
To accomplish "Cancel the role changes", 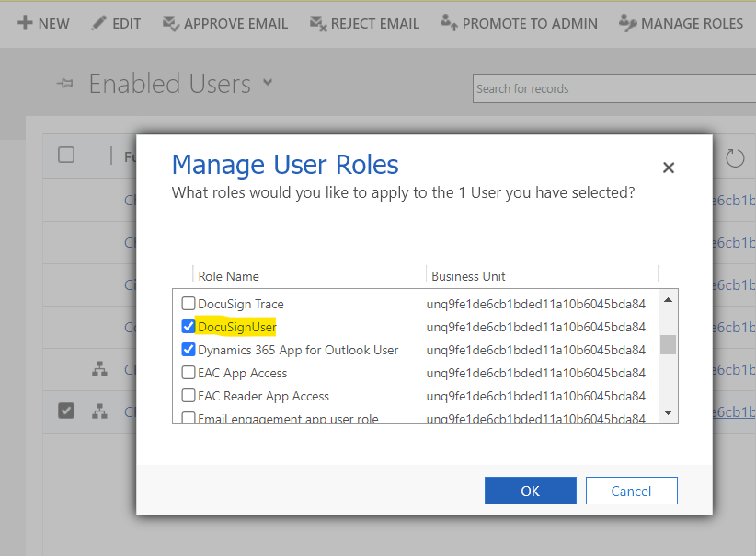I will (631, 491).
